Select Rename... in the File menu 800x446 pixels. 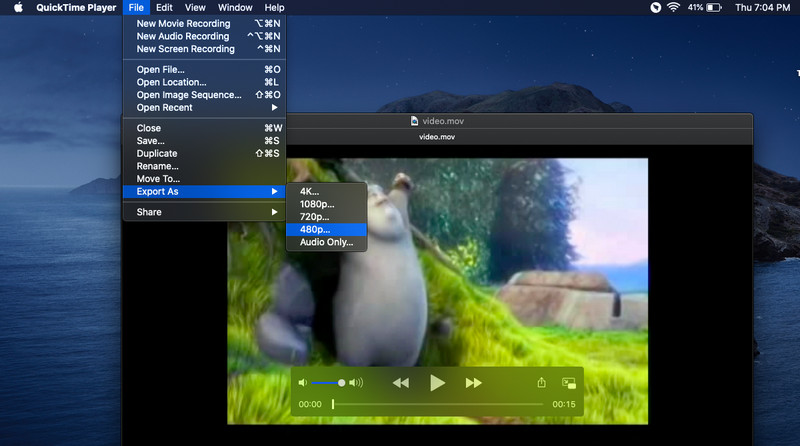coord(205,166)
